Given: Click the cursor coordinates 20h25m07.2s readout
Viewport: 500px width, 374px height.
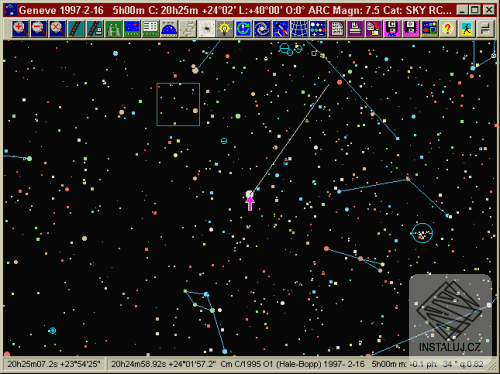Looking at the screenshot, I should pyautogui.click(x=54, y=364).
